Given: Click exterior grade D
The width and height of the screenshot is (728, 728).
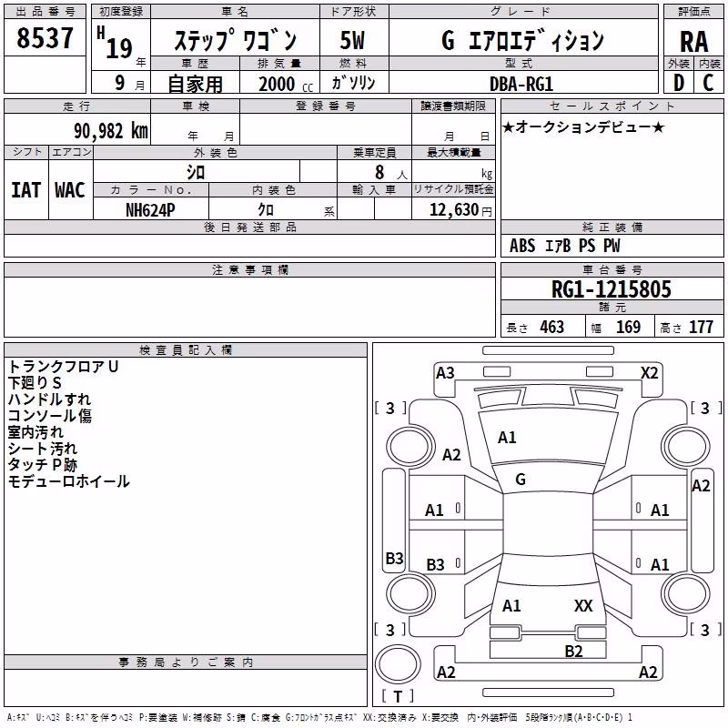Looking at the screenshot, I should point(679,83).
